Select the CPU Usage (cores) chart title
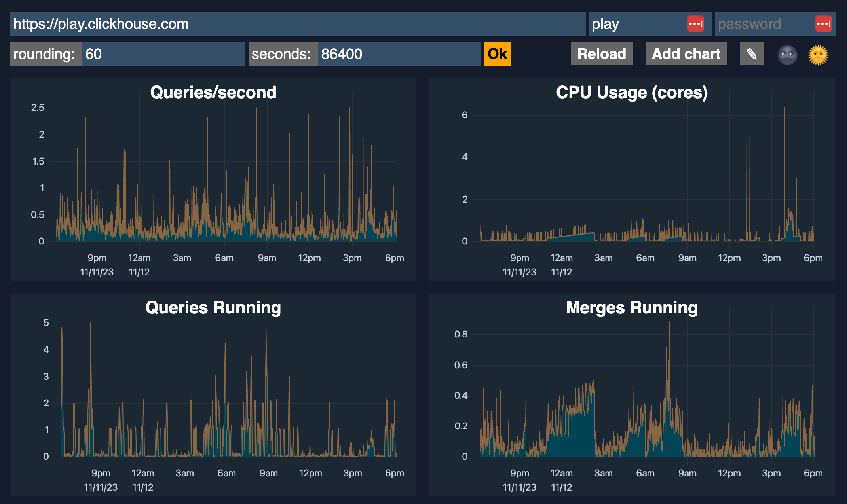 (632, 92)
